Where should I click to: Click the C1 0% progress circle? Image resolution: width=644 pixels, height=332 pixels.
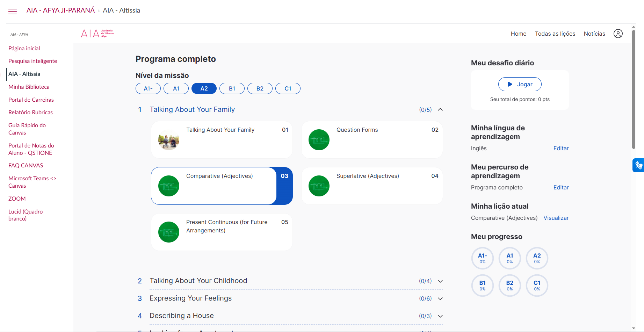[x=537, y=286]
